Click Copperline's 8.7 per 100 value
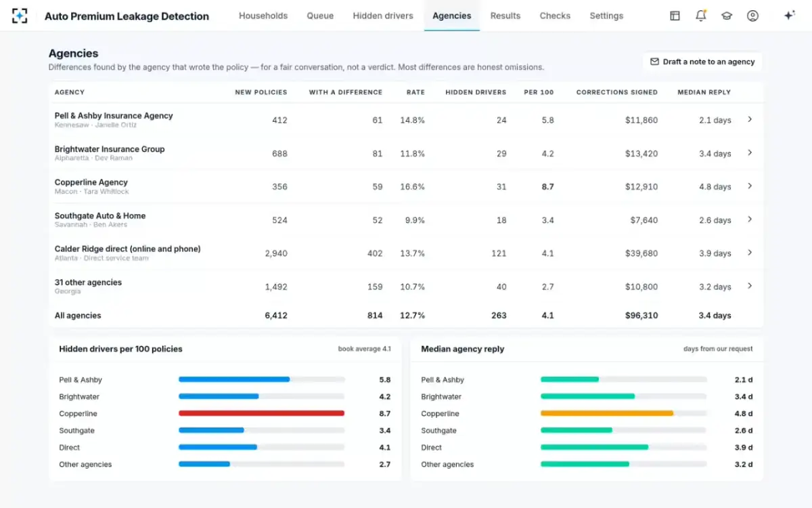 pyautogui.click(x=547, y=186)
